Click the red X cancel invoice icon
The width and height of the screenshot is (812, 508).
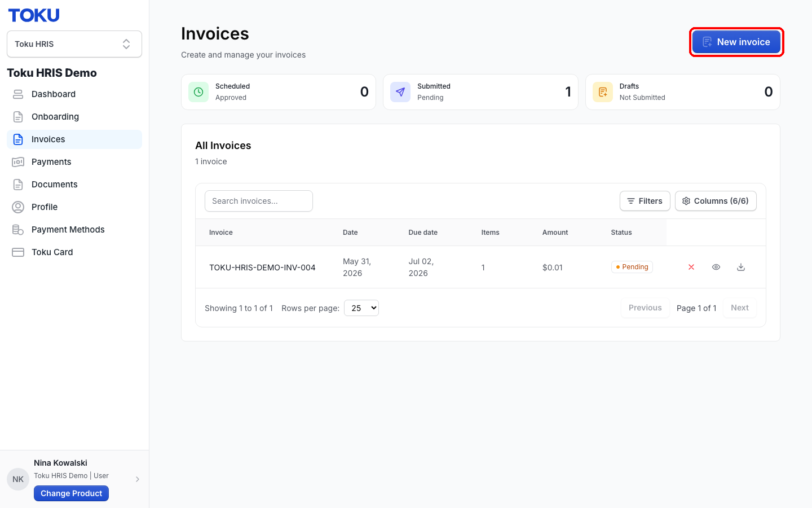[x=691, y=267]
